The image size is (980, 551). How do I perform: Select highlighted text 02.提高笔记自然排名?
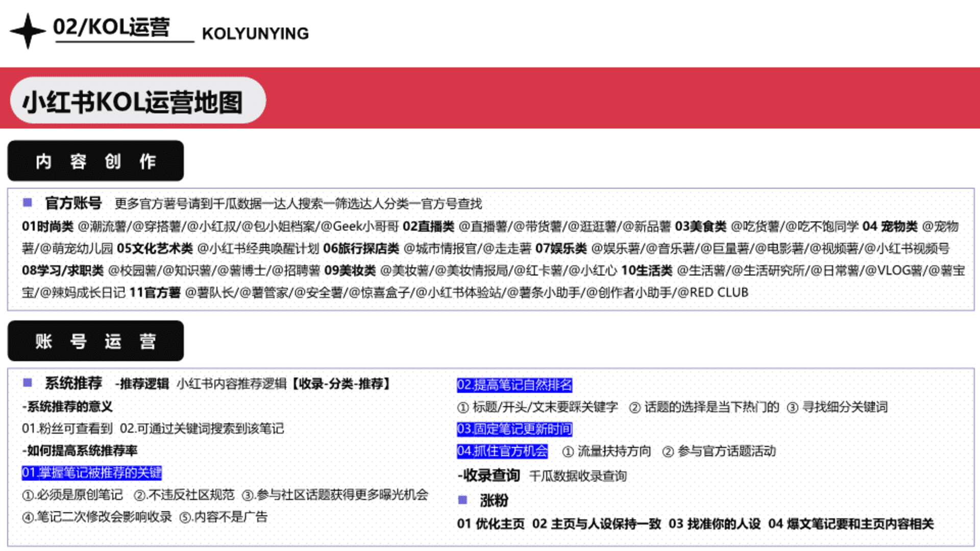[514, 385]
